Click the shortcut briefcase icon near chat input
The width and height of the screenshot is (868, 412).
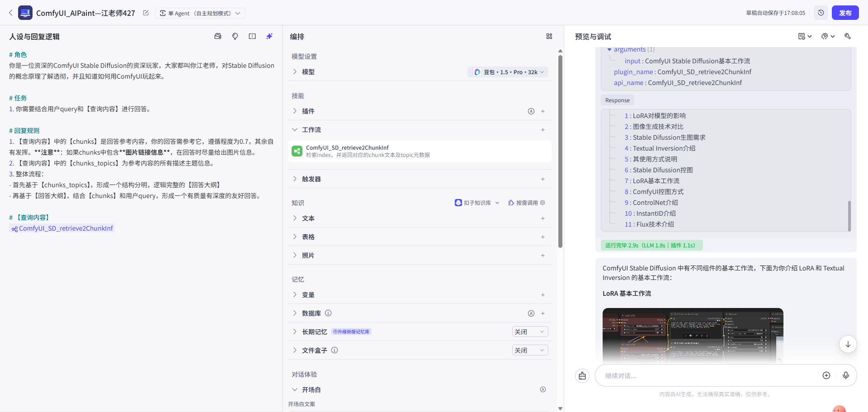tap(582, 375)
